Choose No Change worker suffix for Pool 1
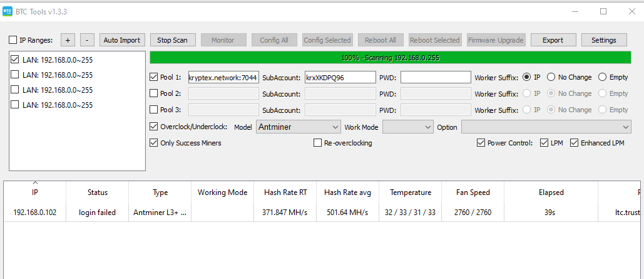The height and width of the screenshot is (279, 644). [x=551, y=77]
